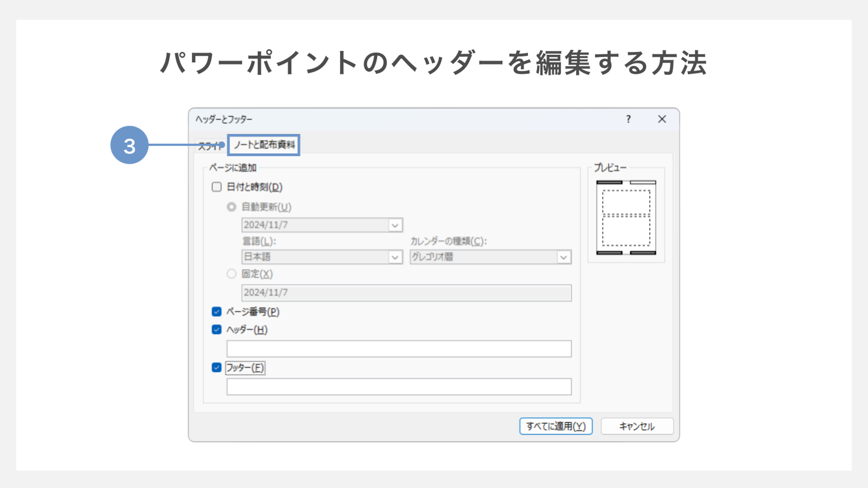Image resolution: width=868 pixels, height=488 pixels.
Task: Switch to the スライド tab
Action: (211, 146)
